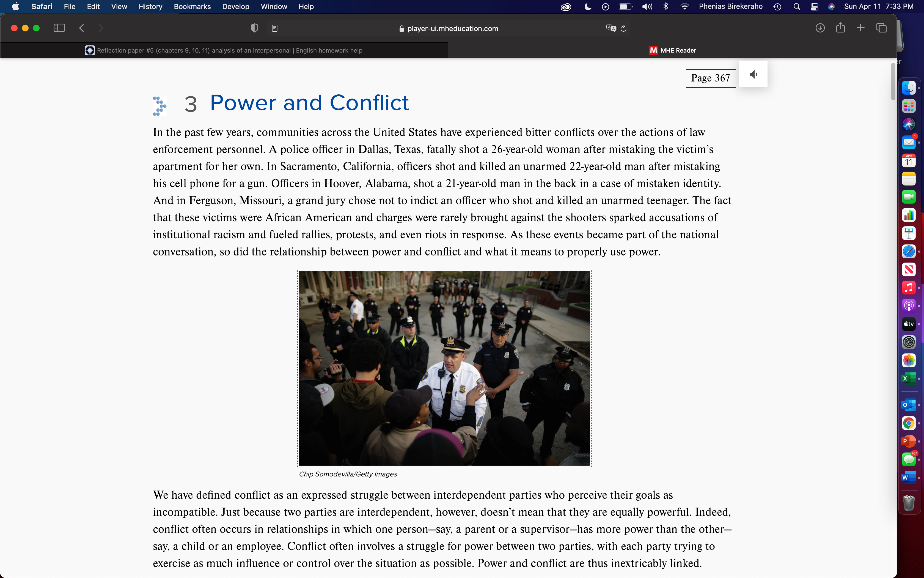Go back to the previous page
Image resolution: width=924 pixels, height=578 pixels.
(81, 28)
